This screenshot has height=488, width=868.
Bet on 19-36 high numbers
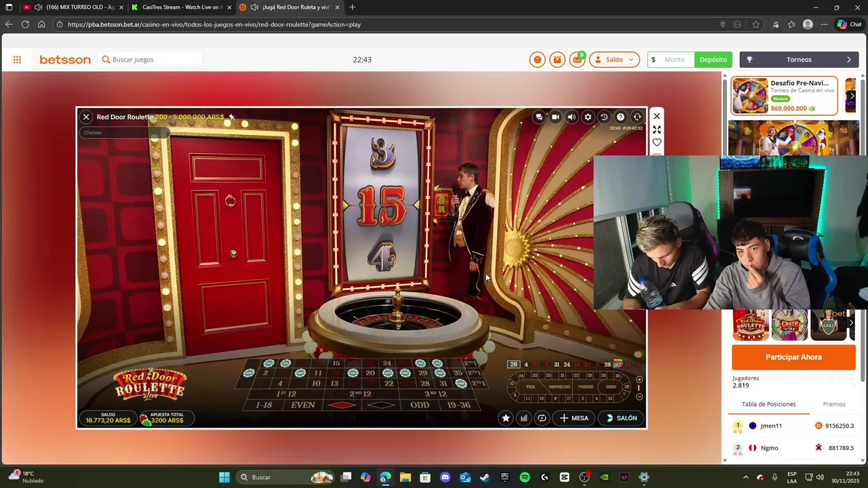point(459,405)
